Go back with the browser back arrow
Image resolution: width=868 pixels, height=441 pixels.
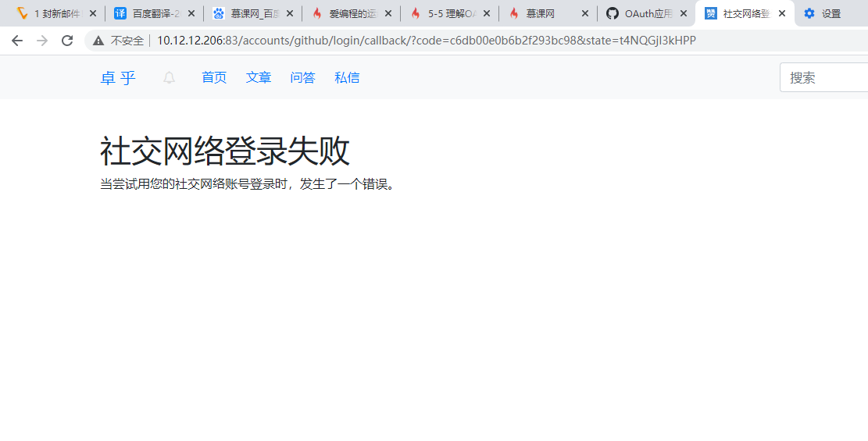pyautogui.click(x=17, y=41)
